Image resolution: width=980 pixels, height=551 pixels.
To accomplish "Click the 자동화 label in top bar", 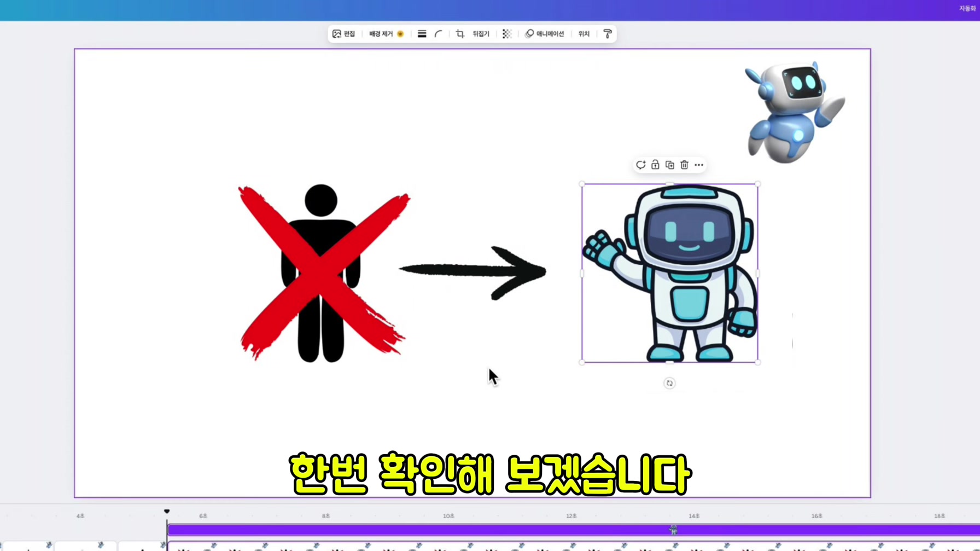I will click(x=967, y=9).
